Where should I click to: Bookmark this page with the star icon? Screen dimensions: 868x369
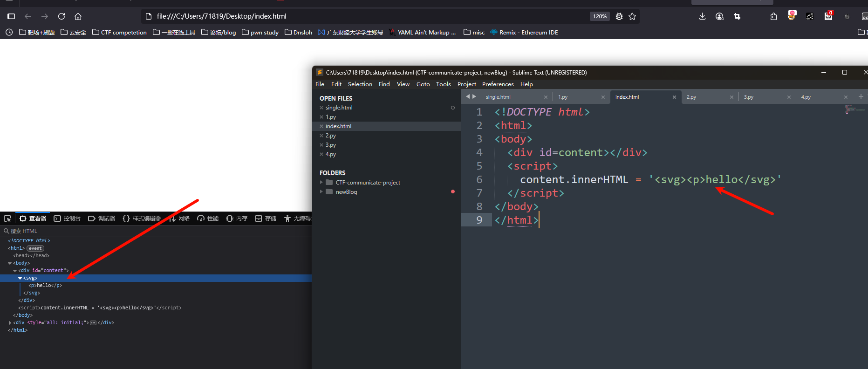pos(632,16)
